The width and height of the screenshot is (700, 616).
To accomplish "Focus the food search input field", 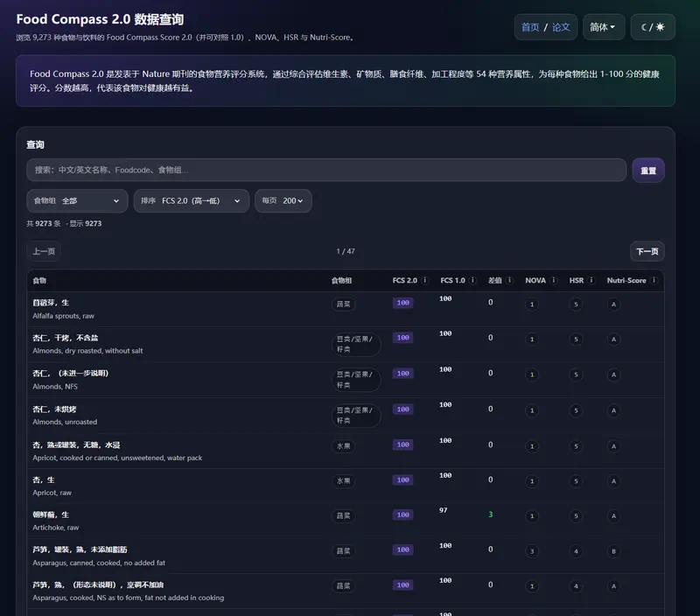I will click(x=325, y=170).
